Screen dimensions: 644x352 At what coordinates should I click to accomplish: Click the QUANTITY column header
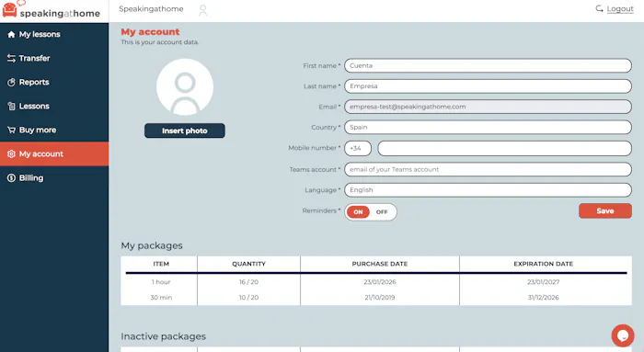coord(249,264)
